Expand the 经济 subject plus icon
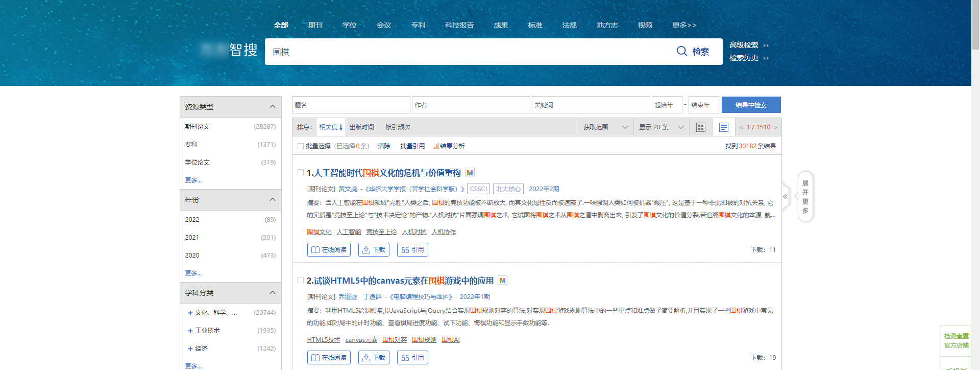 click(190, 349)
